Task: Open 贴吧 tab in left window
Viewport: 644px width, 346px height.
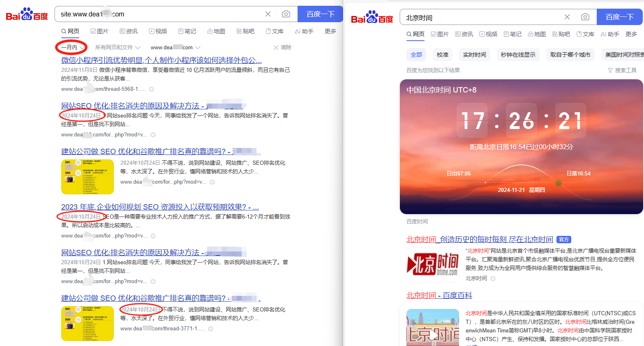Action: (245, 31)
